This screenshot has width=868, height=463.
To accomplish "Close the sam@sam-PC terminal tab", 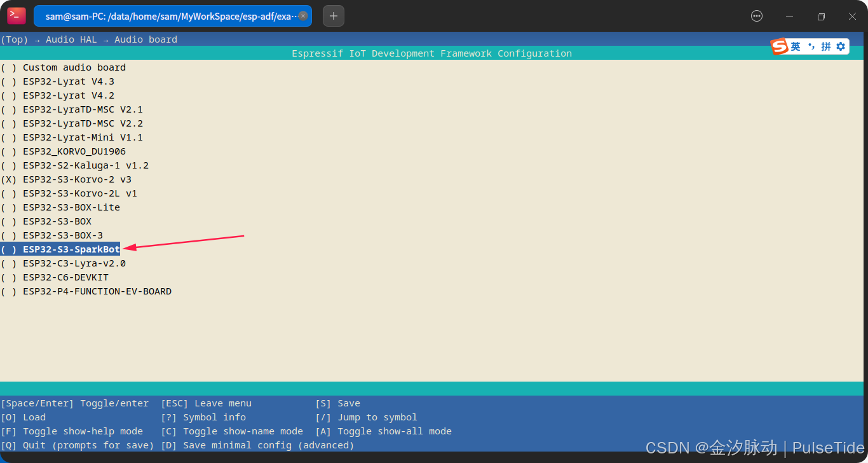I will tap(303, 16).
